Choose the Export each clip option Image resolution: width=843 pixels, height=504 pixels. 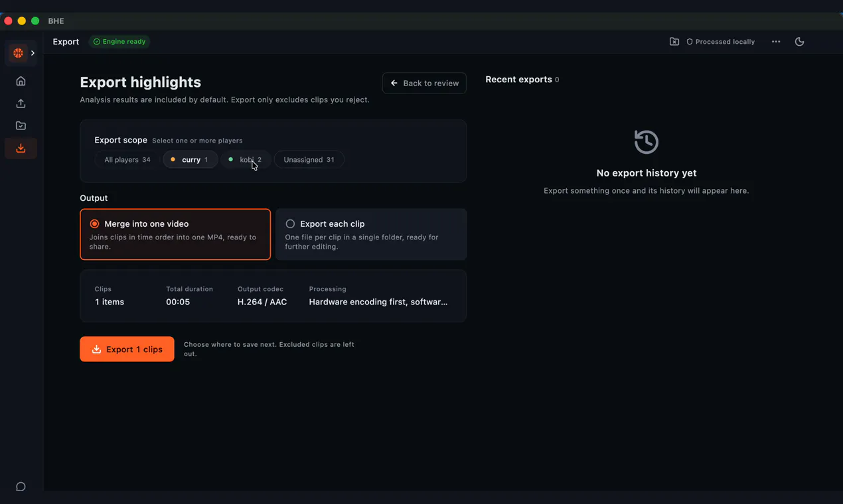tap(371, 234)
